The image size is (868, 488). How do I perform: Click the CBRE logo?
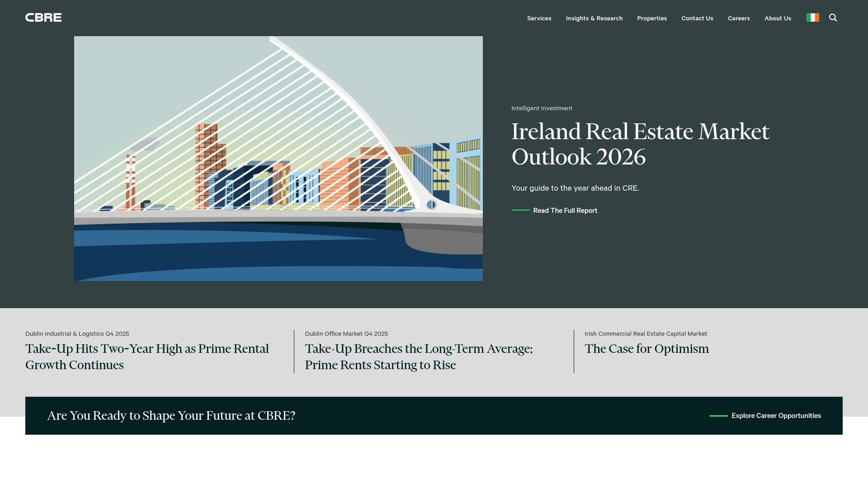tap(43, 18)
